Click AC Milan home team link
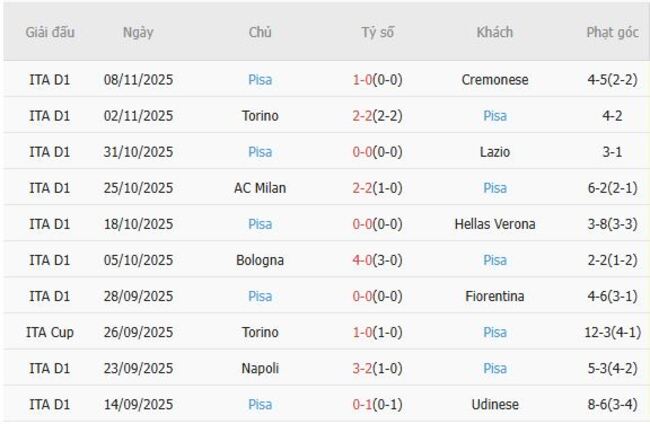 coord(260,188)
